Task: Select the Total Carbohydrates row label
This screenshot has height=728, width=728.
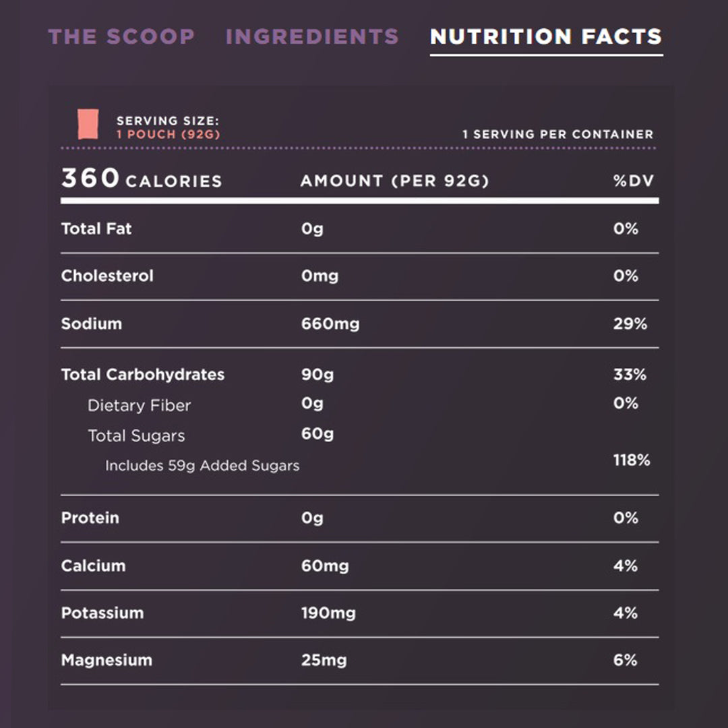Action: [x=143, y=375]
